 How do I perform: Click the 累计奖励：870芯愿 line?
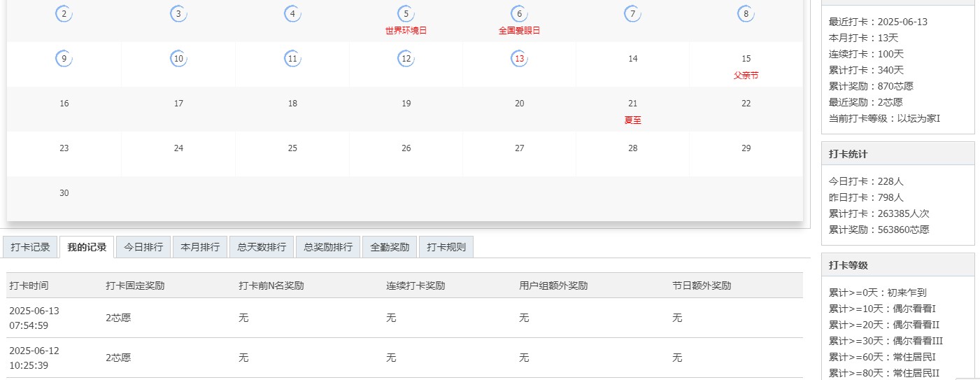tap(871, 86)
